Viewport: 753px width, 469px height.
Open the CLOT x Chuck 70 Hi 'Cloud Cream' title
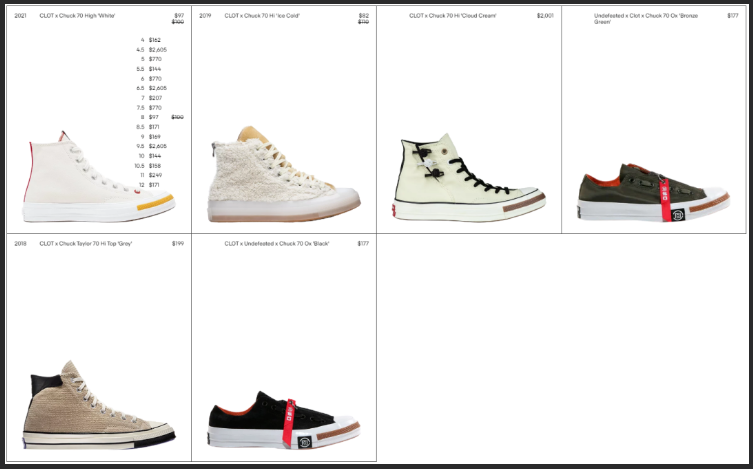453,16
